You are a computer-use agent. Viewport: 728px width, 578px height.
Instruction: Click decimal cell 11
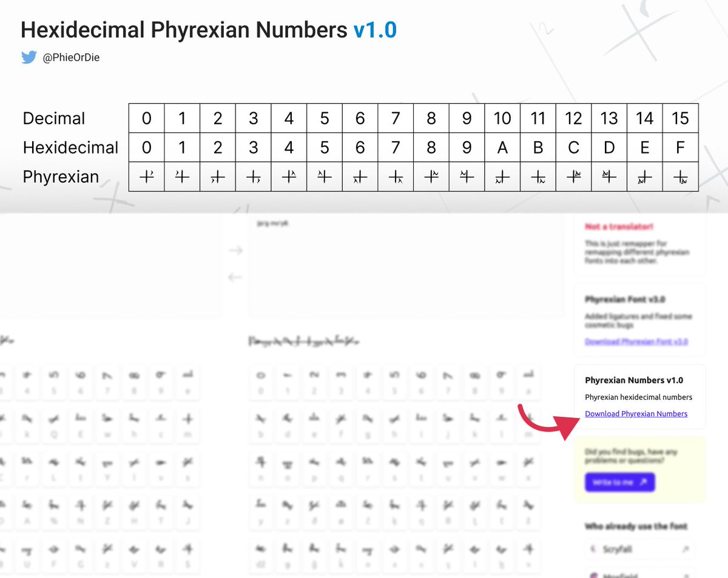coord(538,118)
